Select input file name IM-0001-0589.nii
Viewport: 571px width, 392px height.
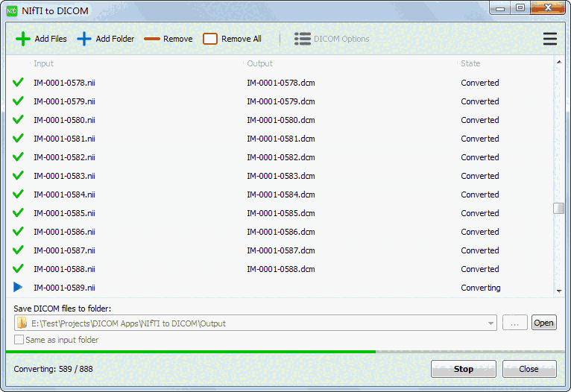(64, 288)
